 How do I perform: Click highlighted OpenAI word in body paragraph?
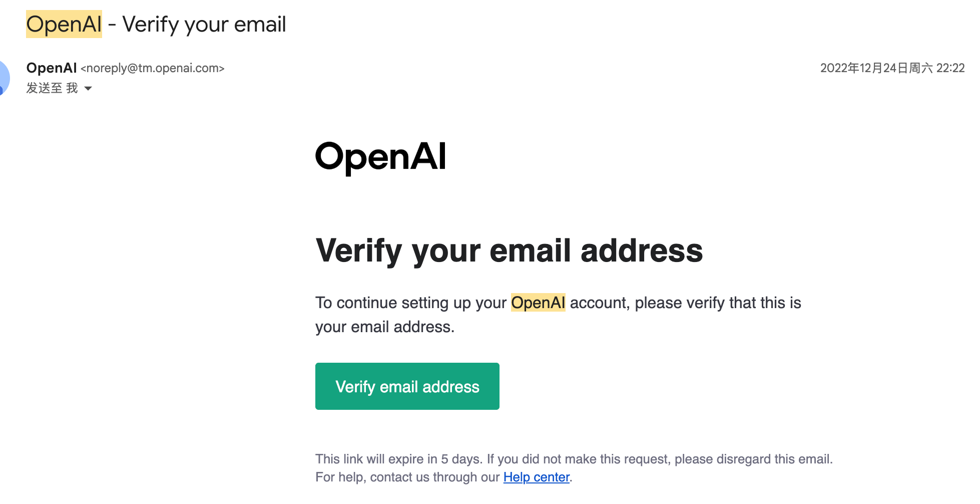tap(538, 303)
